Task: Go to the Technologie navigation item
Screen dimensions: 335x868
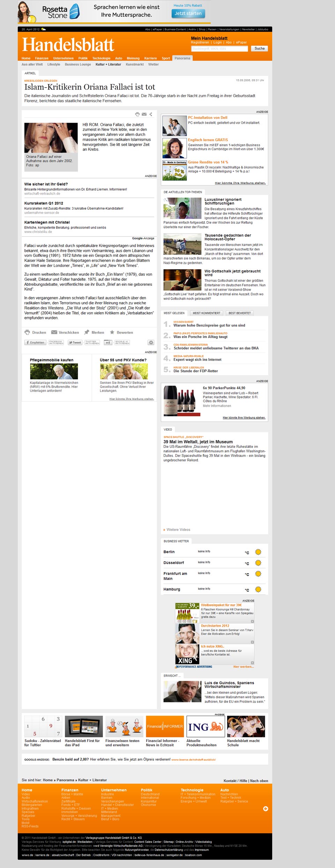Action: 101,58
